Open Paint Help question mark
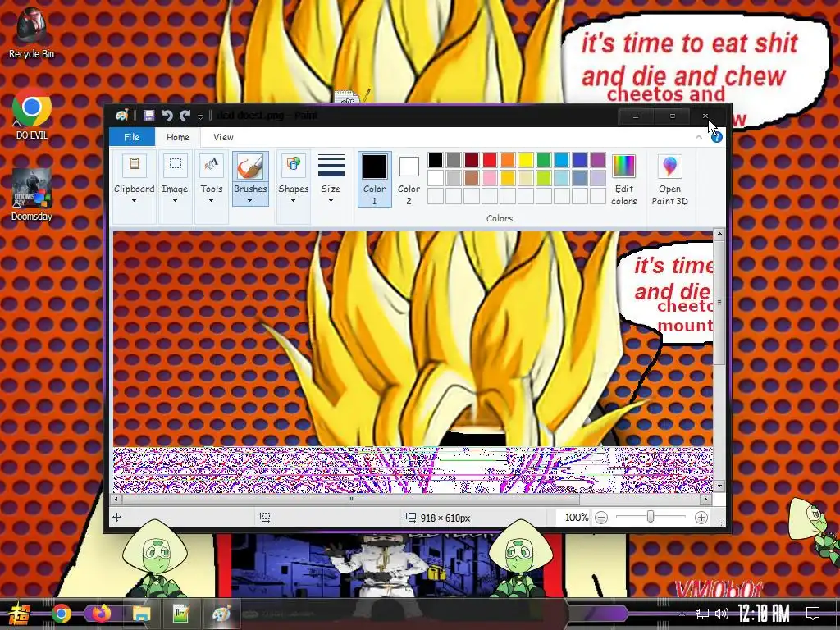 tap(717, 137)
